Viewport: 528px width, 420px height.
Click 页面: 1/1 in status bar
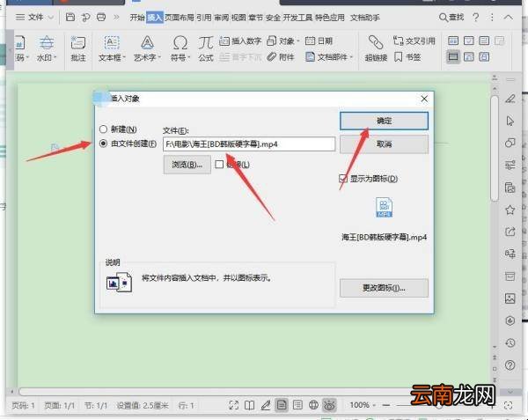(59, 405)
